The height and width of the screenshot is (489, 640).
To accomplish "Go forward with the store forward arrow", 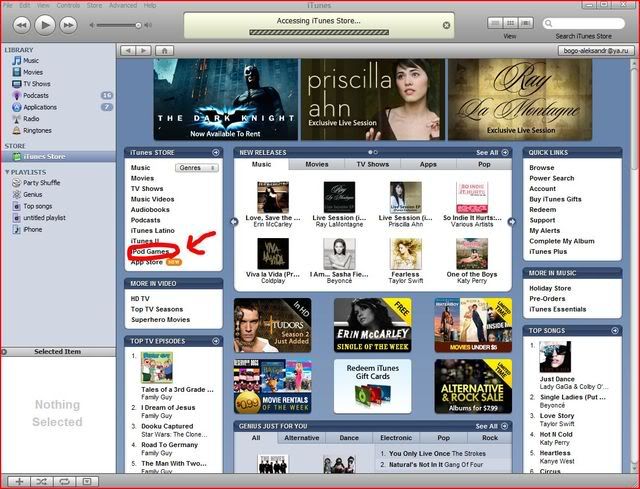I will (x=143, y=51).
